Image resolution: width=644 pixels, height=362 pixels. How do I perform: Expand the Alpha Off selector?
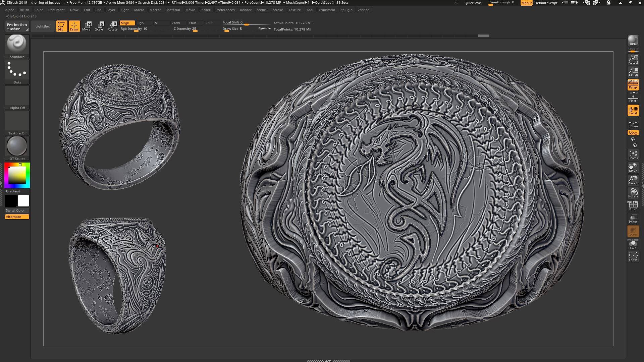[17, 98]
